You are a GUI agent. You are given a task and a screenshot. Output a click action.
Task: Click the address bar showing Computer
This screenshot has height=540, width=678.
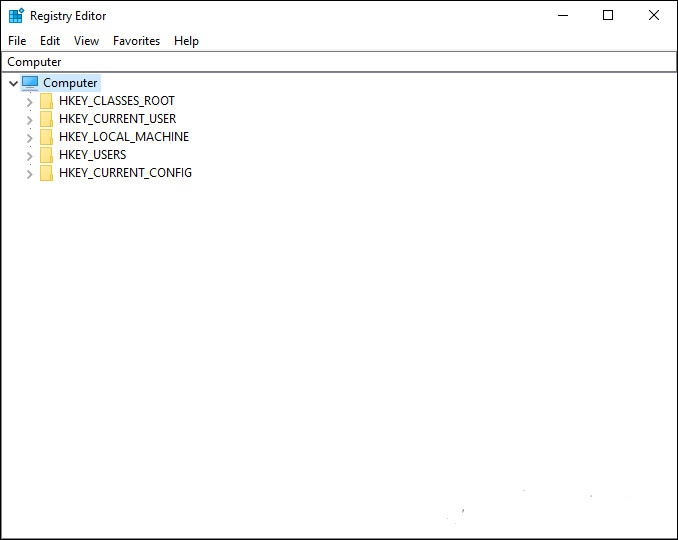[x=339, y=62]
